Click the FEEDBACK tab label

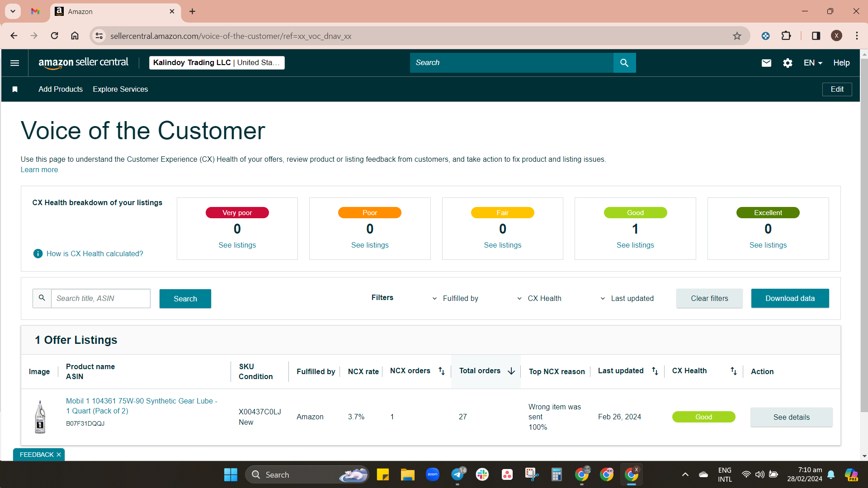(x=37, y=455)
